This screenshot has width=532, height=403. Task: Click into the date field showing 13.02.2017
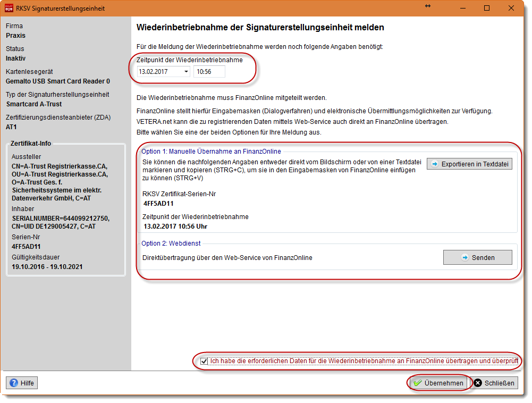pos(158,72)
